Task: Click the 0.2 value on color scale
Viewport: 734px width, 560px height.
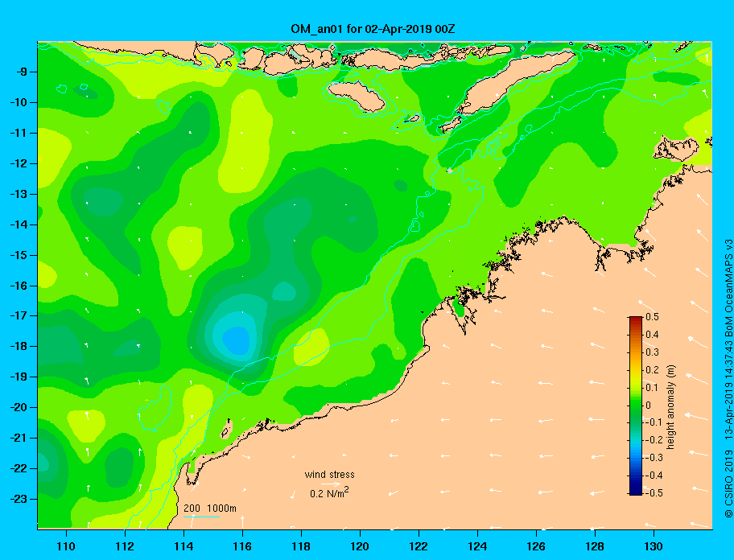Action: coord(652,369)
